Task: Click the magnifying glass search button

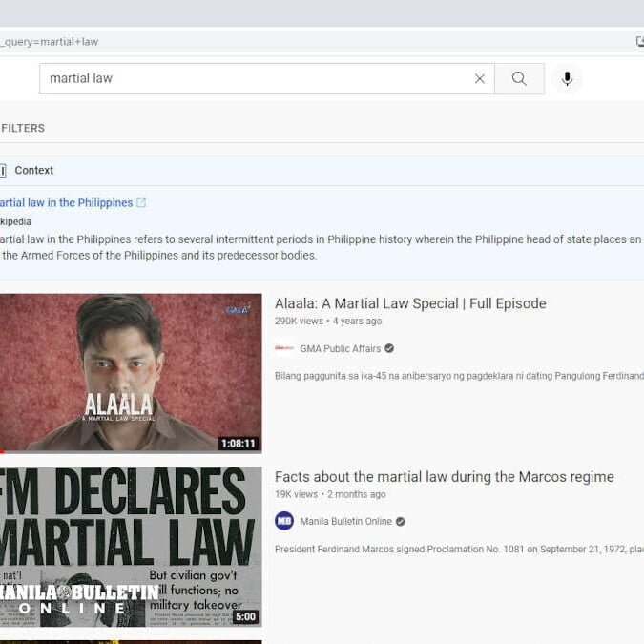Action: (x=519, y=79)
